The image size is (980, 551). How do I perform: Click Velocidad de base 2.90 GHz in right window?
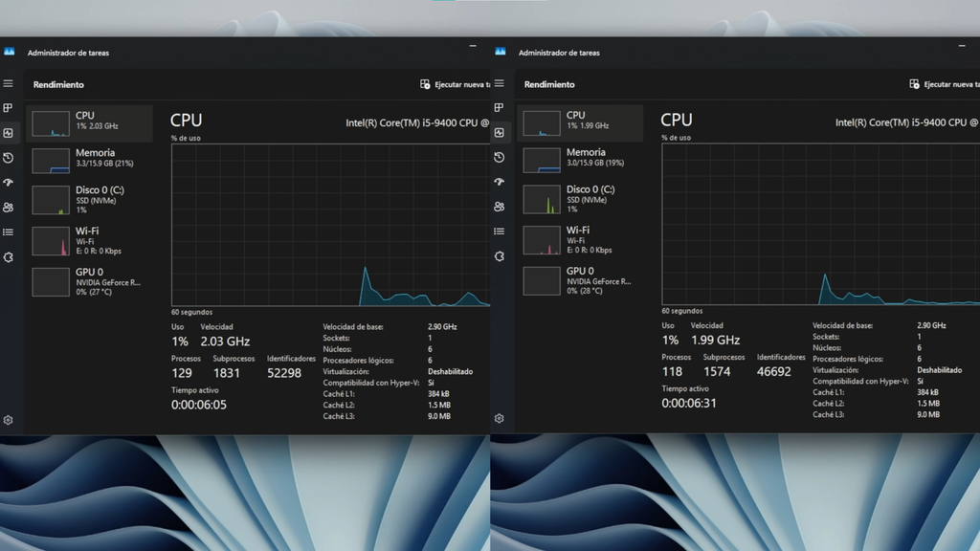pos(931,325)
